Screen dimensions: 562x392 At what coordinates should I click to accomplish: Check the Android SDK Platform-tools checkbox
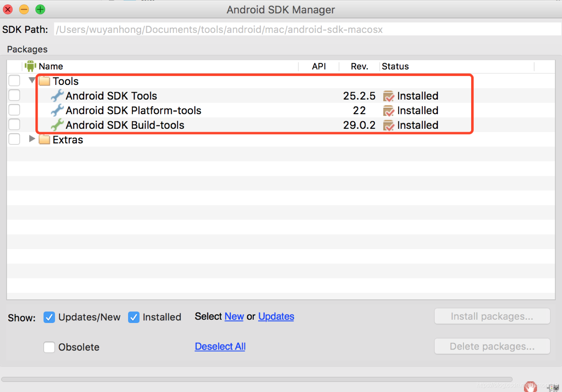click(x=14, y=110)
